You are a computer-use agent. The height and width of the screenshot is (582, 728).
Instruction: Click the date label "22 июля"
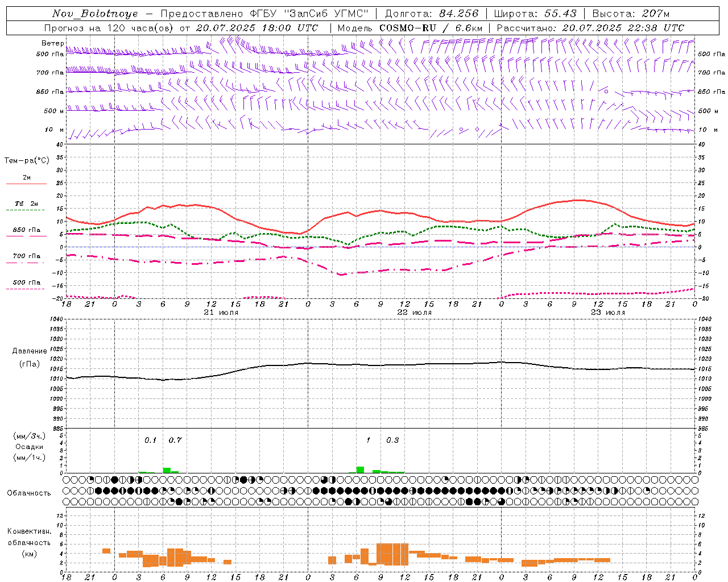414,313
